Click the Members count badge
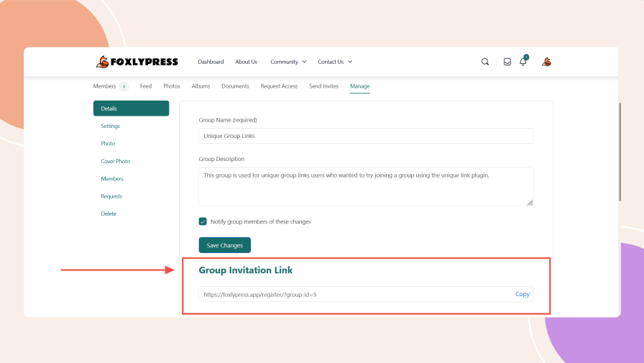 point(124,86)
